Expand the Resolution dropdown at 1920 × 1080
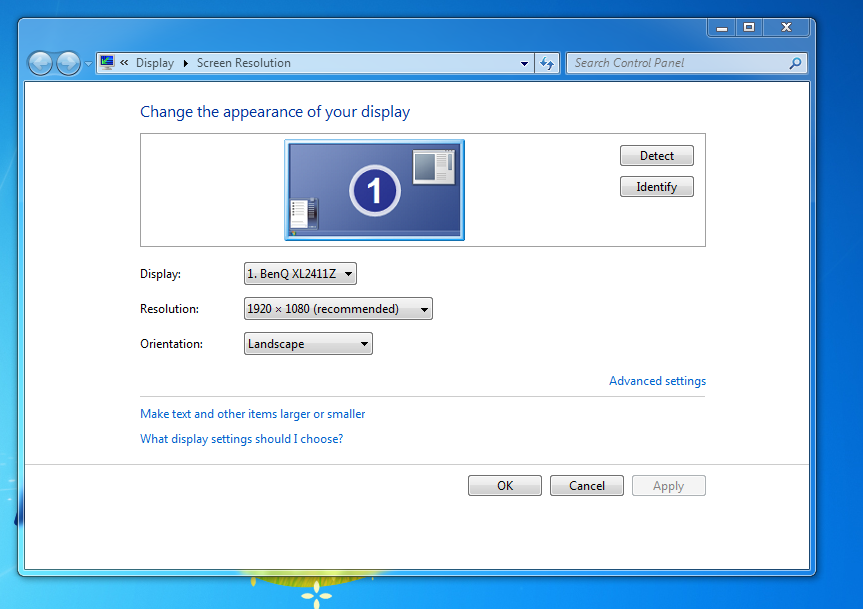Viewport: 863px width, 609px height. click(338, 309)
